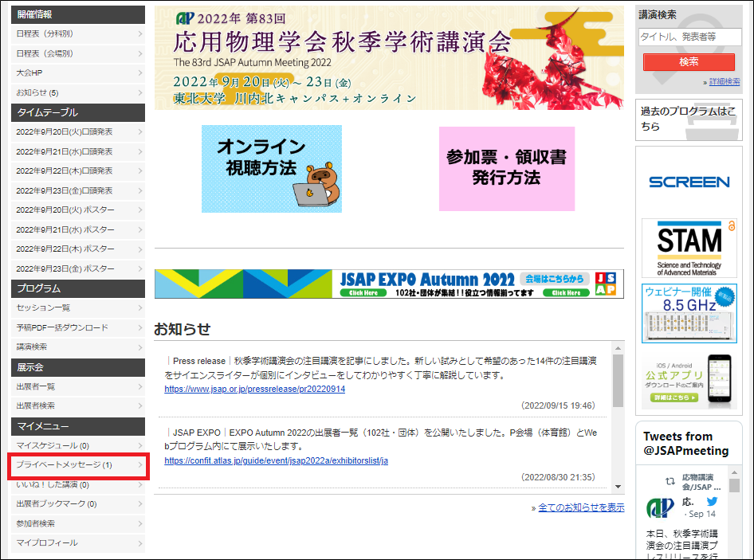754x560 pixels.
Task: Open プライベートメッセージ (1) in マイメニュー
Action: tap(64, 465)
